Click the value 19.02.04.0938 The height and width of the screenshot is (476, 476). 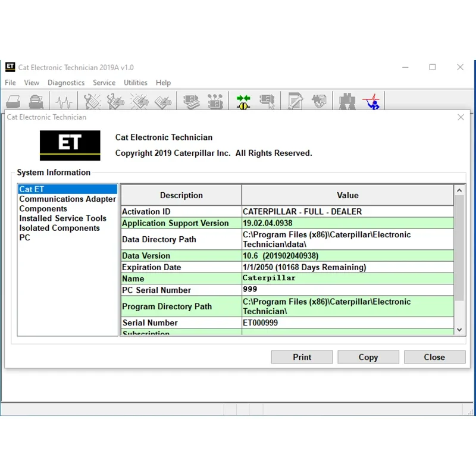(x=267, y=223)
